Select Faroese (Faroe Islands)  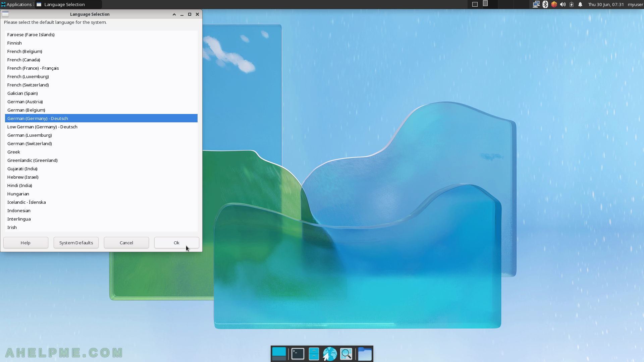pos(101,35)
